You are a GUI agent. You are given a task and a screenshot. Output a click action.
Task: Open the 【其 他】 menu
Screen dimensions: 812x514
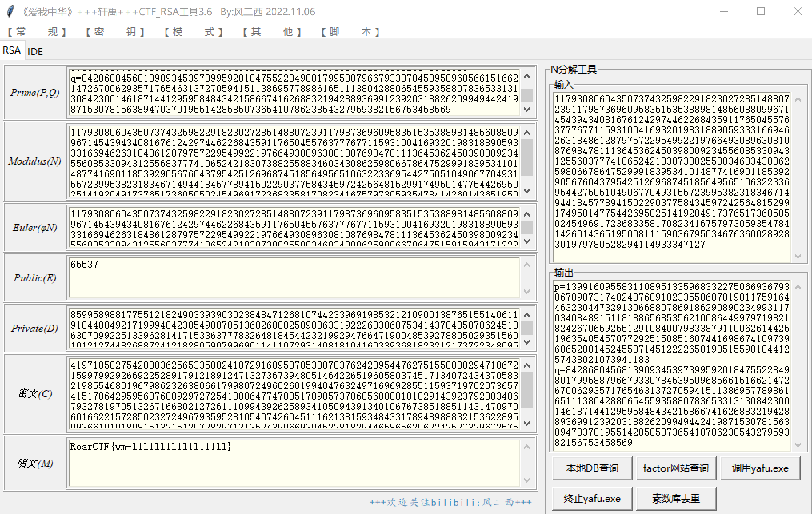pyautogui.click(x=272, y=32)
